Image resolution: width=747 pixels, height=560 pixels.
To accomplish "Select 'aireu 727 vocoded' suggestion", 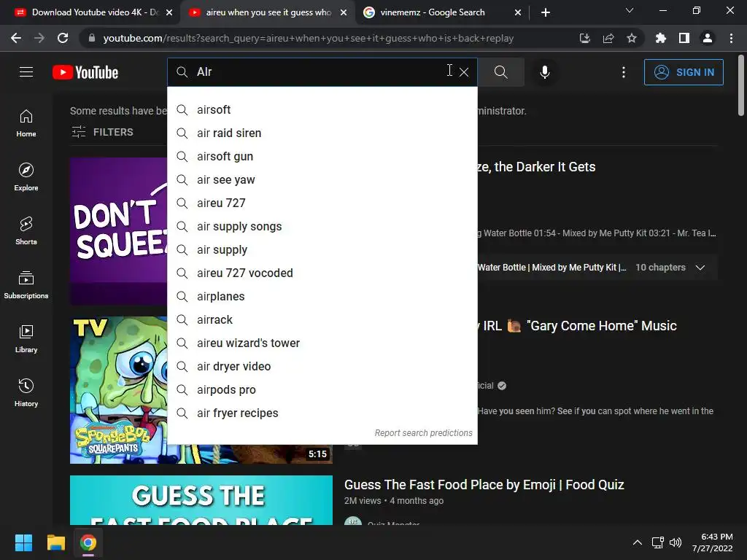I will click(322, 273).
